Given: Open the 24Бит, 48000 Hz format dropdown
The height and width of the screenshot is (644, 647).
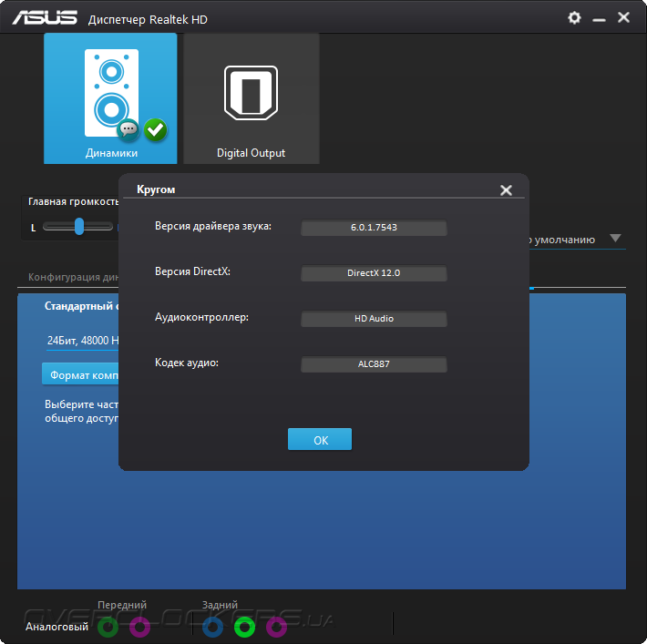Looking at the screenshot, I should pos(83,341).
